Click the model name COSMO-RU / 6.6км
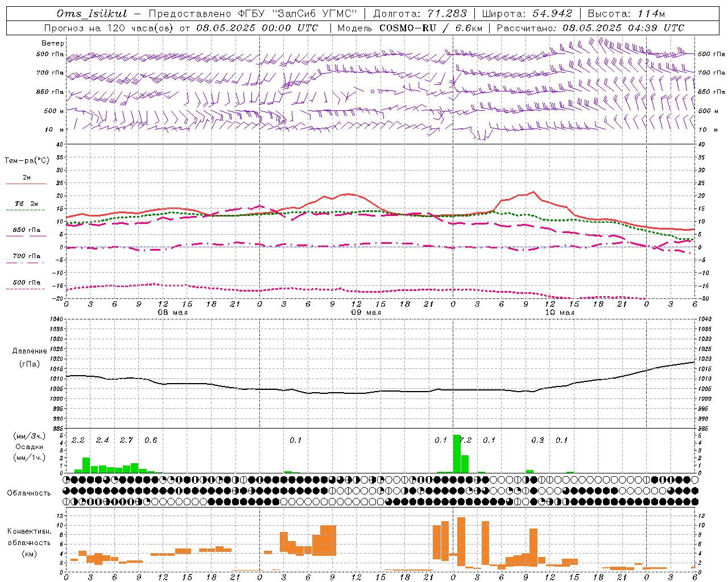Screen dimensions: 728x582 click(431, 28)
